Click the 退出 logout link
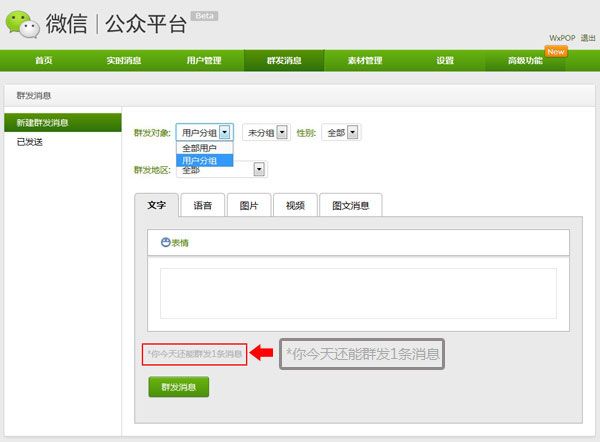This screenshot has height=442, width=600. (x=588, y=38)
